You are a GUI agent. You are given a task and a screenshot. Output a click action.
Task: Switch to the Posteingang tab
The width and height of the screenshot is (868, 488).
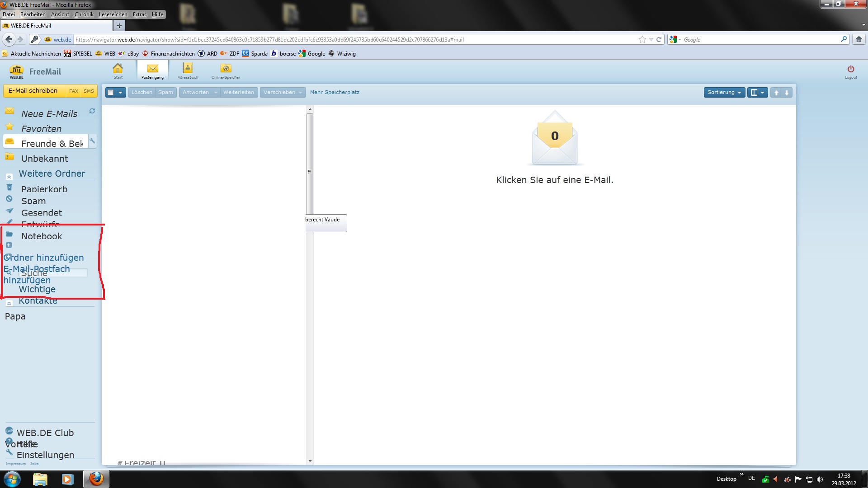(x=153, y=71)
